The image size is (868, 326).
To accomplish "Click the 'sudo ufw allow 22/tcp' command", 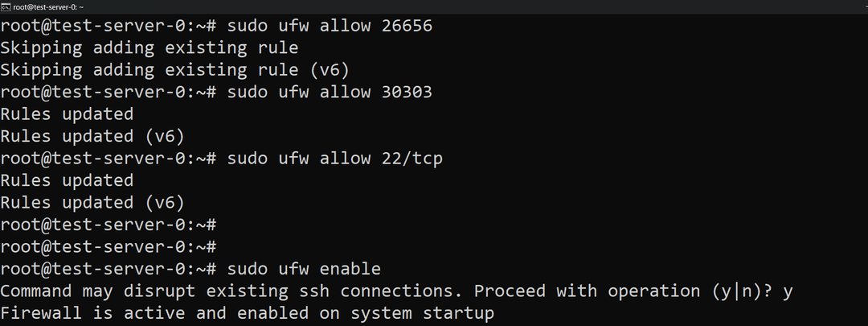I will click(x=334, y=158).
